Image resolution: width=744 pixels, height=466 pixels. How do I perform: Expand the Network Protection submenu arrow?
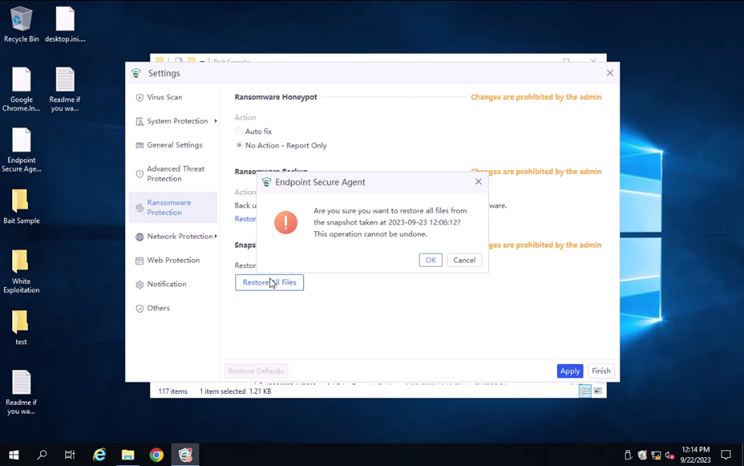click(x=215, y=237)
